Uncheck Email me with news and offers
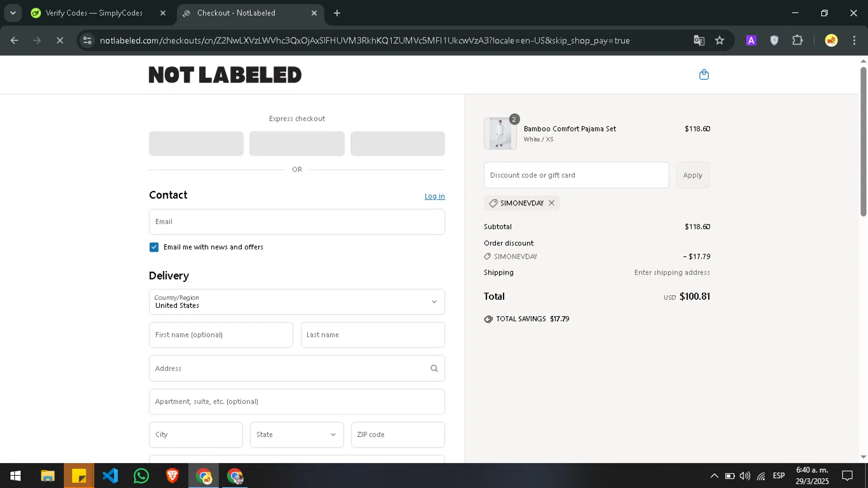This screenshot has width=868, height=488. click(x=154, y=247)
